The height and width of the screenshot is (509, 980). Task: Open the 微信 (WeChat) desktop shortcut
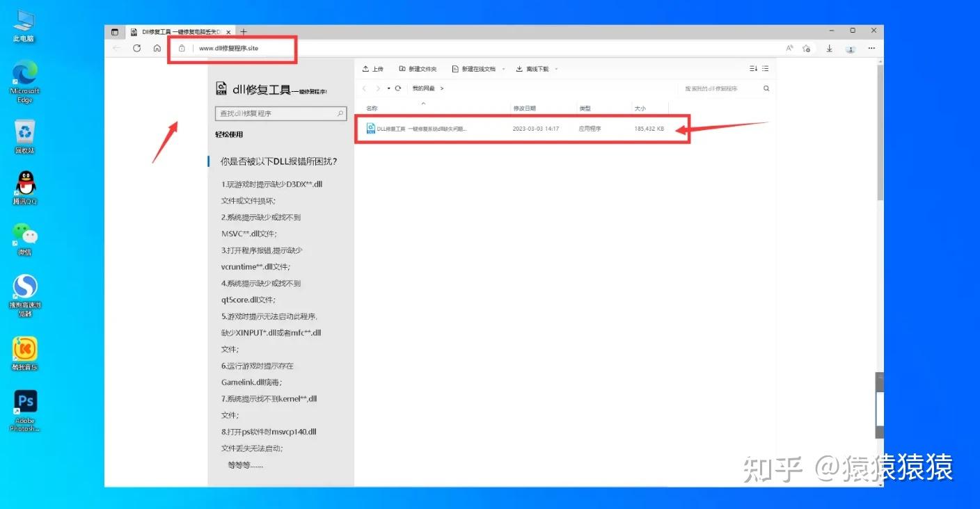[x=24, y=239]
